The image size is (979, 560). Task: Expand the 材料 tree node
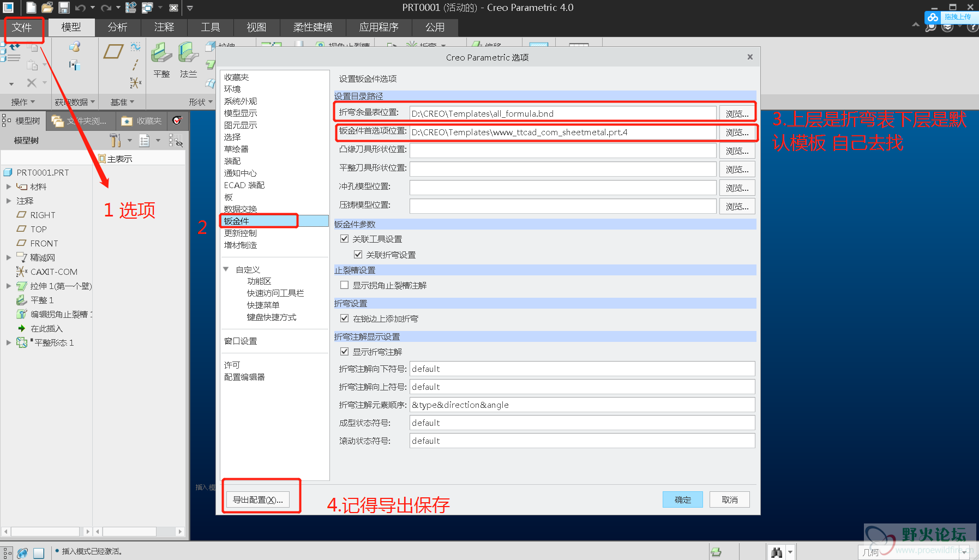pyautogui.click(x=8, y=186)
